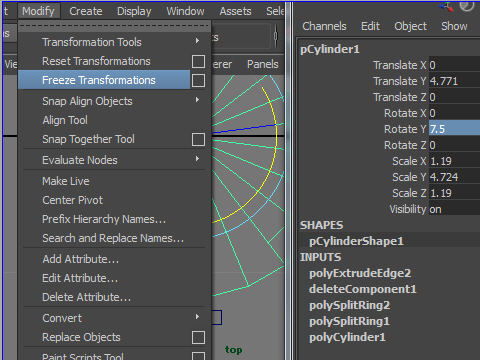Click the Visibility on field

click(x=454, y=209)
